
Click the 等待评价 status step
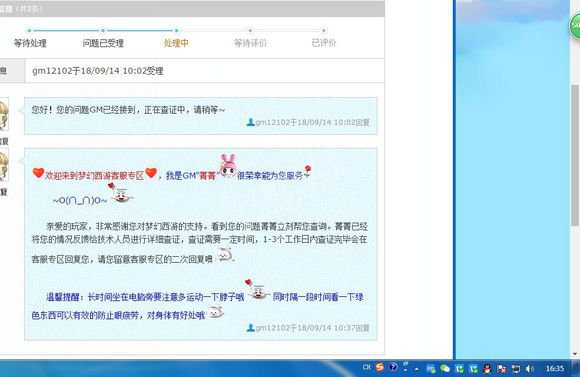250,43
